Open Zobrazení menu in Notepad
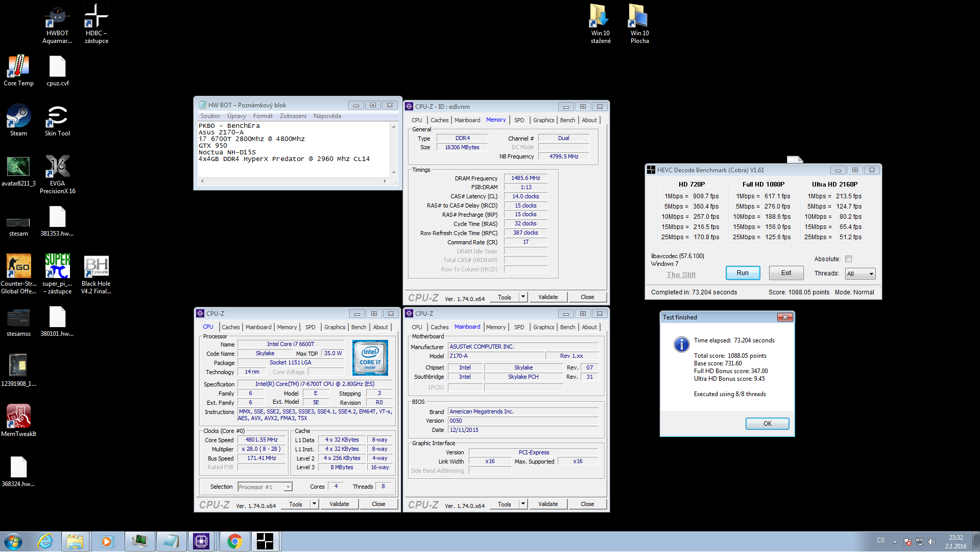 (293, 116)
